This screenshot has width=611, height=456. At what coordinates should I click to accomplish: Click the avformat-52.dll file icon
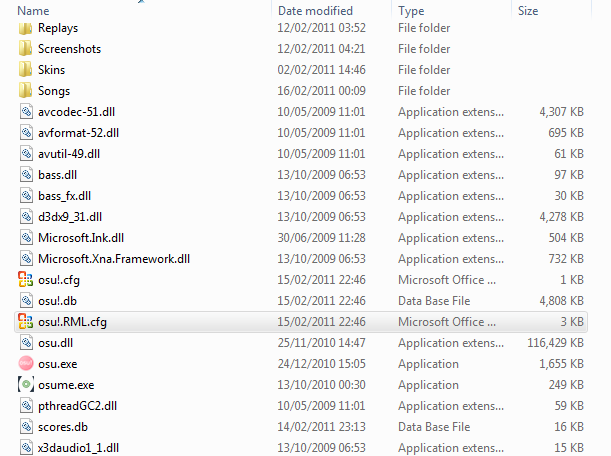(26, 133)
